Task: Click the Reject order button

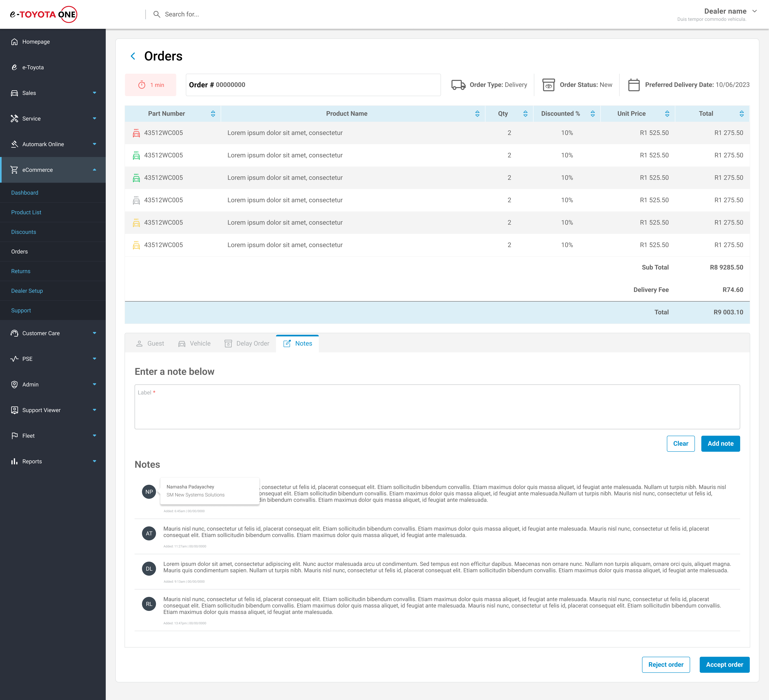Action: click(666, 665)
